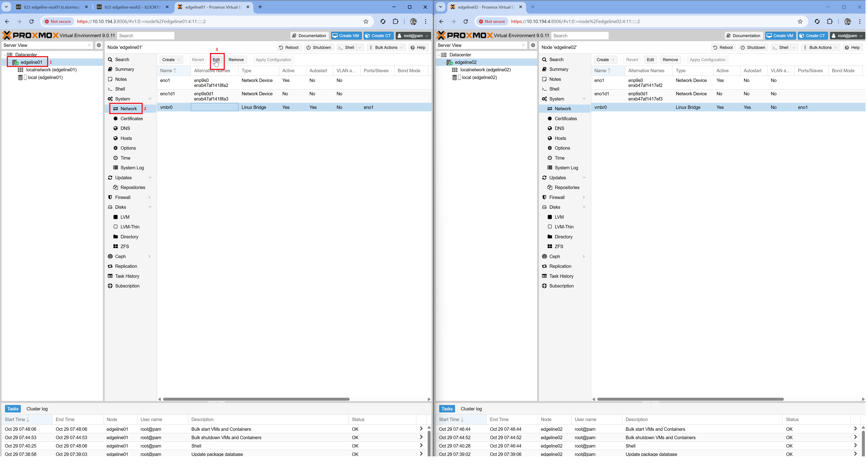
Task: Click Reboot button for node edgeline01
Action: click(x=289, y=48)
